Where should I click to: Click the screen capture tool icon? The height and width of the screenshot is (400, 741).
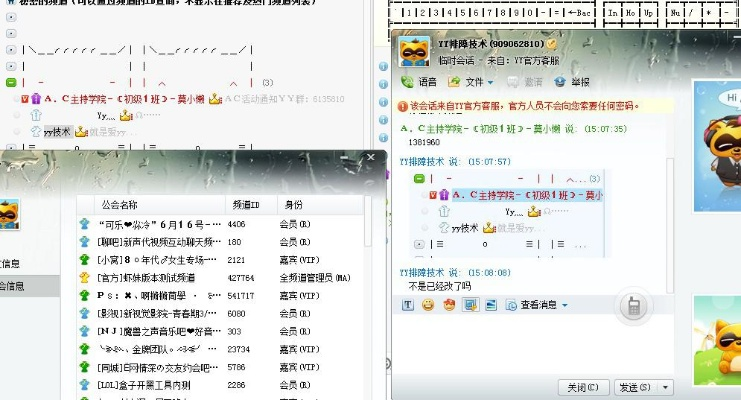tap(470, 305)
